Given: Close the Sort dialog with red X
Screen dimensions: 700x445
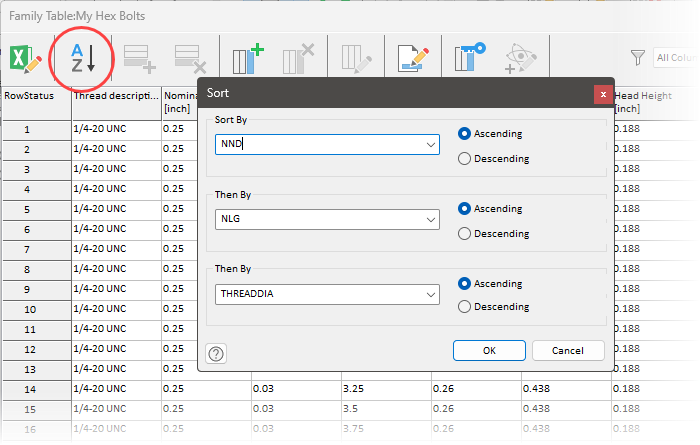Looking at the screenshot, I should coord(603,94).
